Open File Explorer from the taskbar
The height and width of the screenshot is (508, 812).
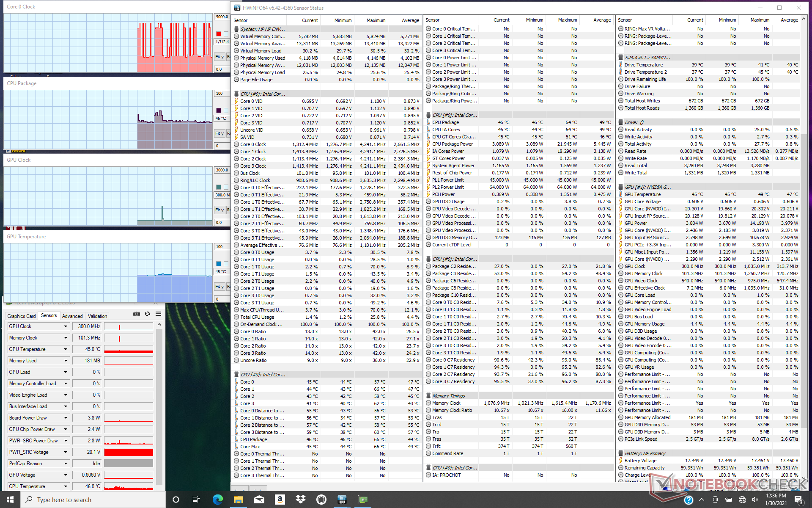[238, 500]
